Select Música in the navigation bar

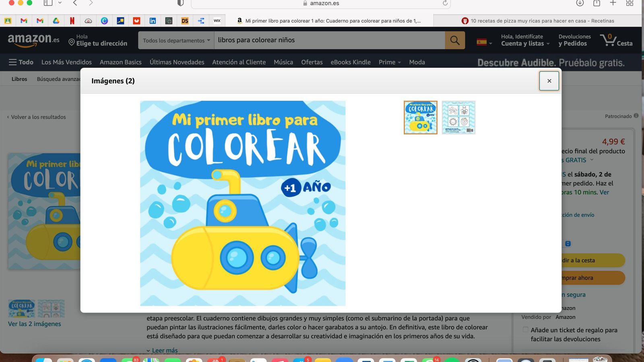click(283, 62)
